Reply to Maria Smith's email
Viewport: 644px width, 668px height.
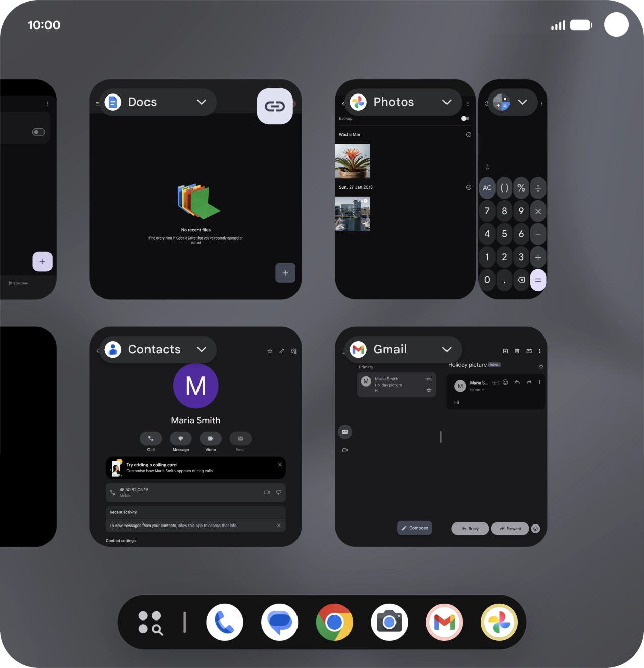pyautogui.click(x=470, y=528)
